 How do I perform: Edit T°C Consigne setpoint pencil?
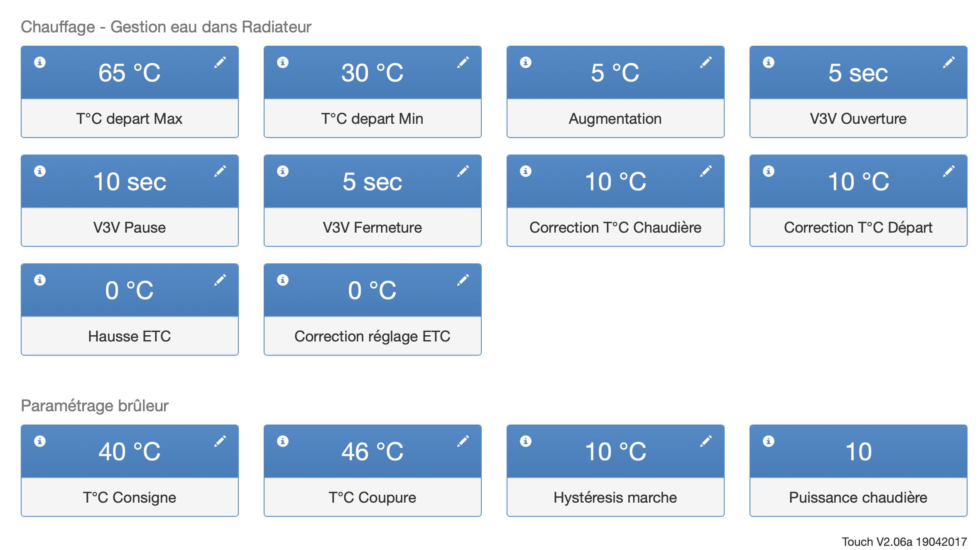tap(220, 441)
